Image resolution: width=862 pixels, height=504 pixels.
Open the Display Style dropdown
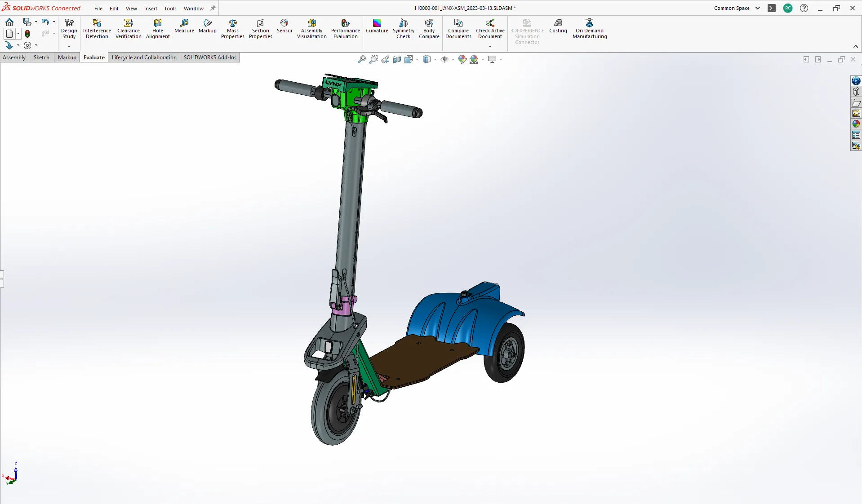435,59
